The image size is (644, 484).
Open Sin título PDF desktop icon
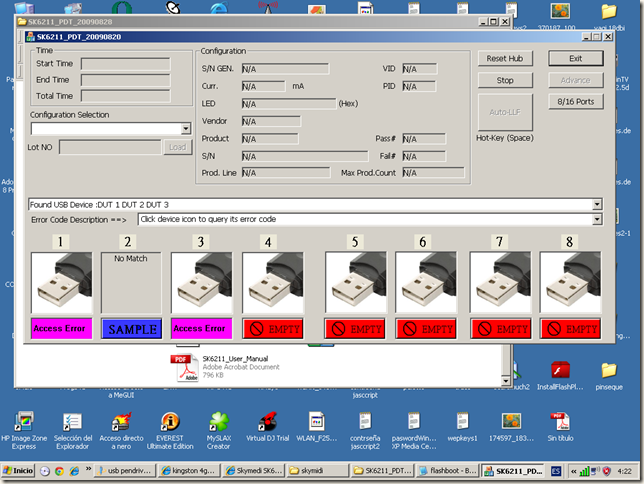click(560, 426)
